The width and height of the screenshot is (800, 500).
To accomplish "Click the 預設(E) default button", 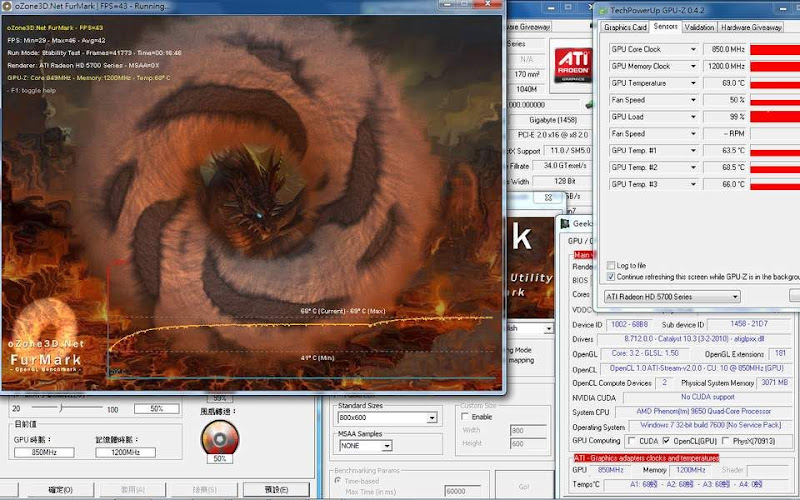I will [276, 489].
